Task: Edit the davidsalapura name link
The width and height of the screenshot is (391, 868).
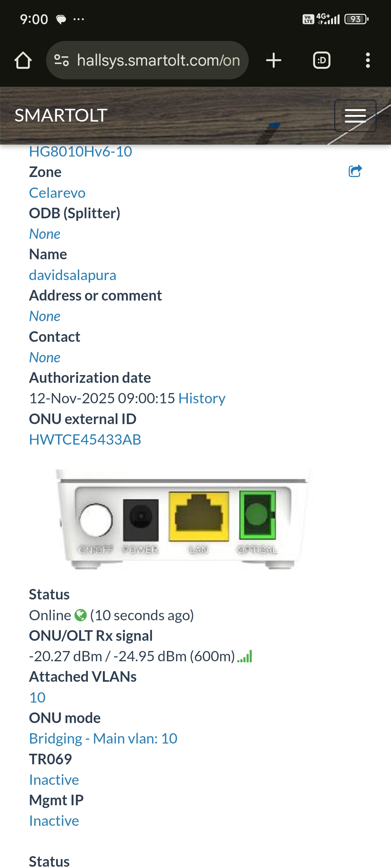Action: pyautogui.click(x=72, y=275)
